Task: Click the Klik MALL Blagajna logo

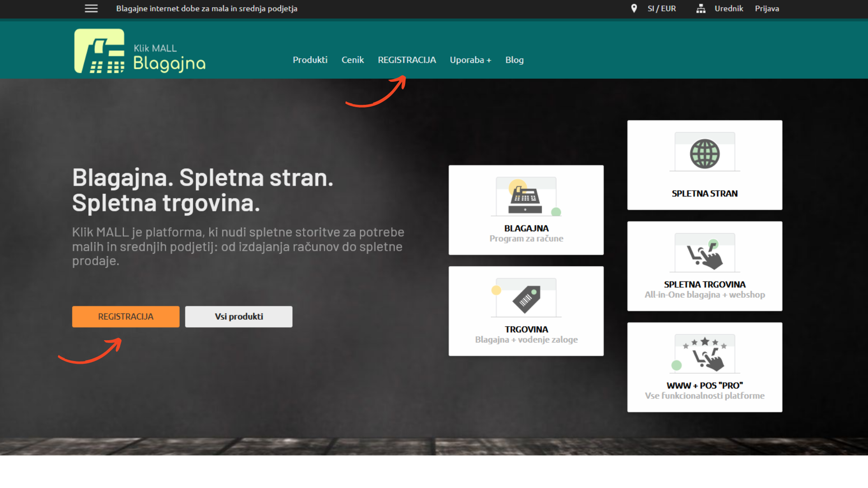Action: (x=140, y=51)
